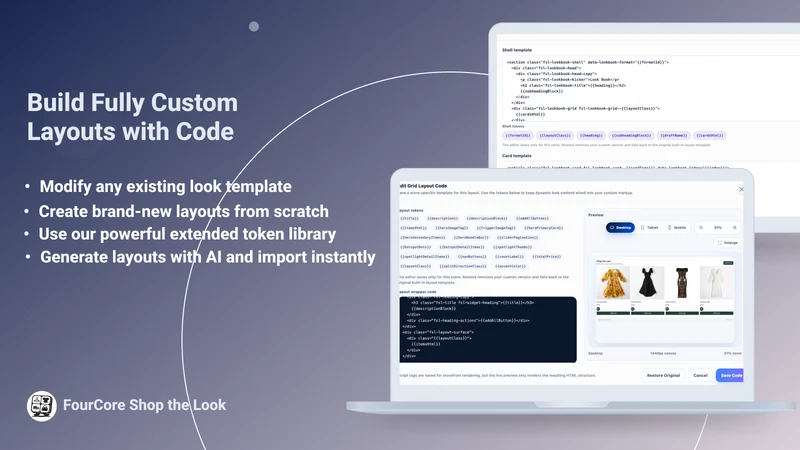This screenshot has height=450, width=800.
Task: Select the white dress thumbnail
Action: click(x=717, y=283)
